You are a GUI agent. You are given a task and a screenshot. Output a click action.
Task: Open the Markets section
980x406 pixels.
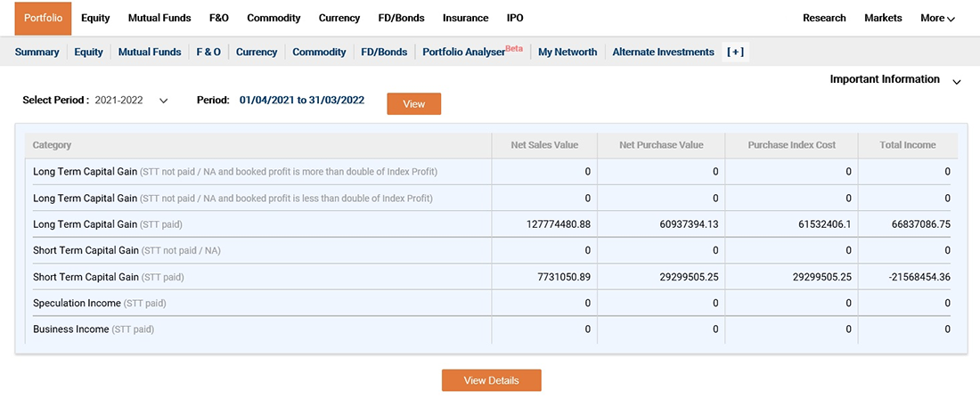(883, 18)
